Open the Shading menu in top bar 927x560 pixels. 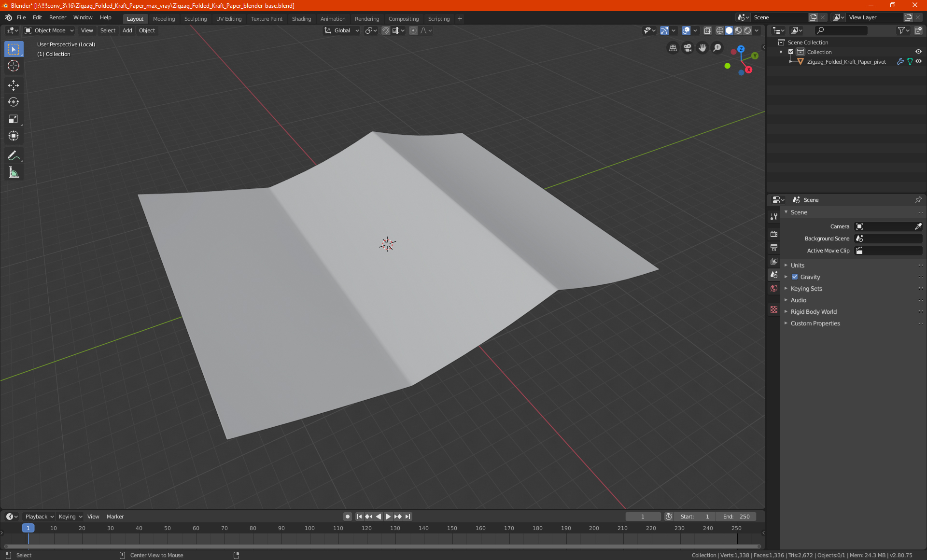[301, 18]
